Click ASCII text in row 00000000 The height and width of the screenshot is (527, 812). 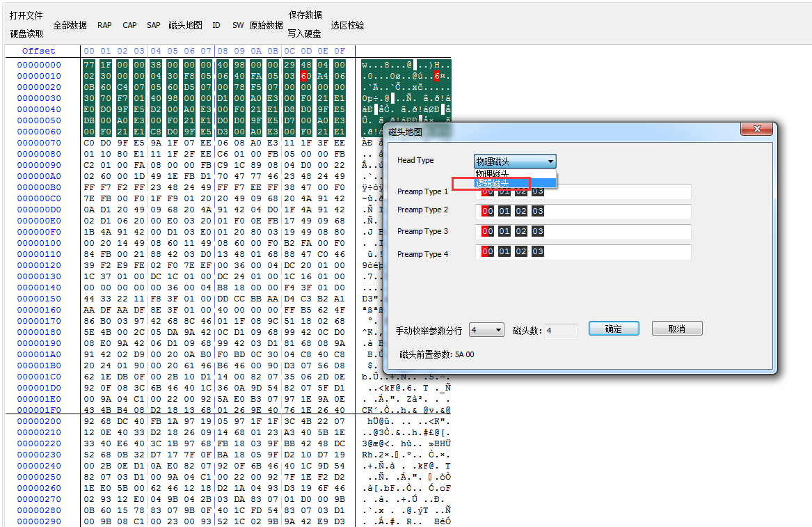[406, 65]
